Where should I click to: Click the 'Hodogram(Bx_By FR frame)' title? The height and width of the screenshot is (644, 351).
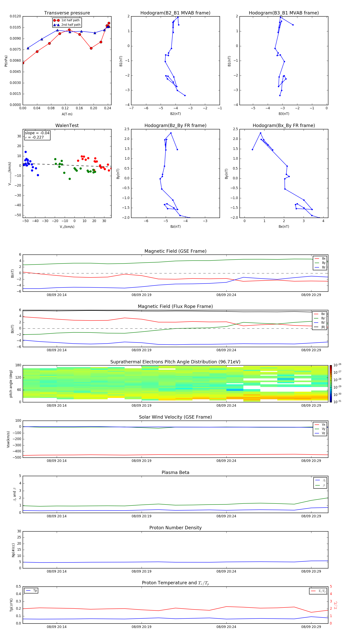[x=284, y=125]
